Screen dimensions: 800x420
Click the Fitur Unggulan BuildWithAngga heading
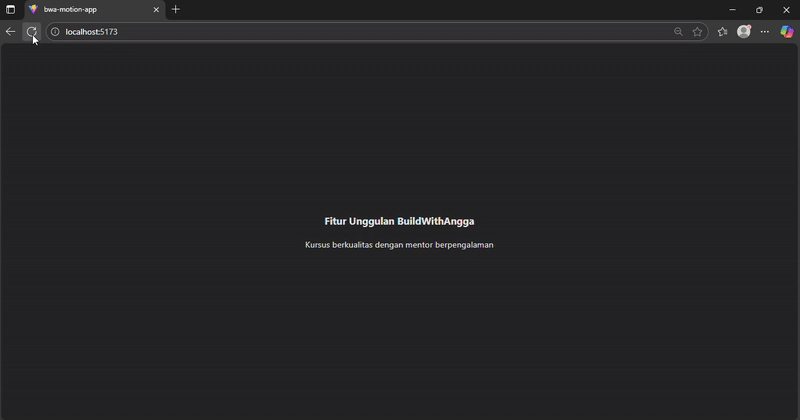click(x=399, y=221)
